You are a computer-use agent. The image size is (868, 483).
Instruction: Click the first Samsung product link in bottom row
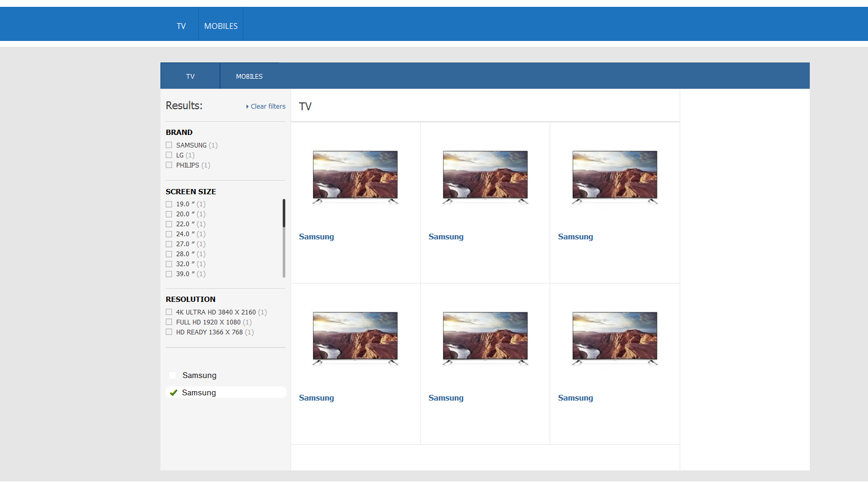[x=316, y=398]
